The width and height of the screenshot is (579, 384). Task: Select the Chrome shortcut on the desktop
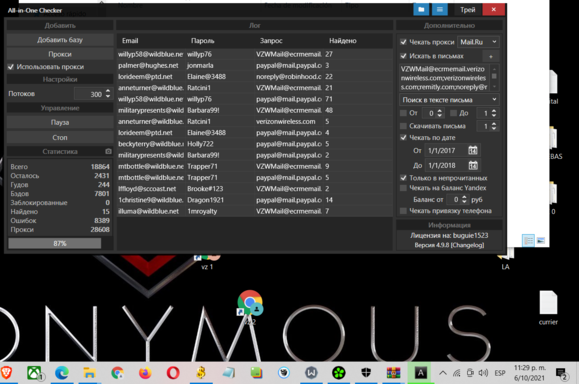tap(250, 306)
